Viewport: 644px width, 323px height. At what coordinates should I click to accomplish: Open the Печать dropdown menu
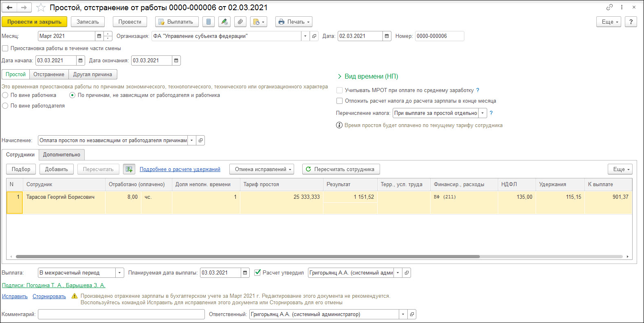(294, 22)
